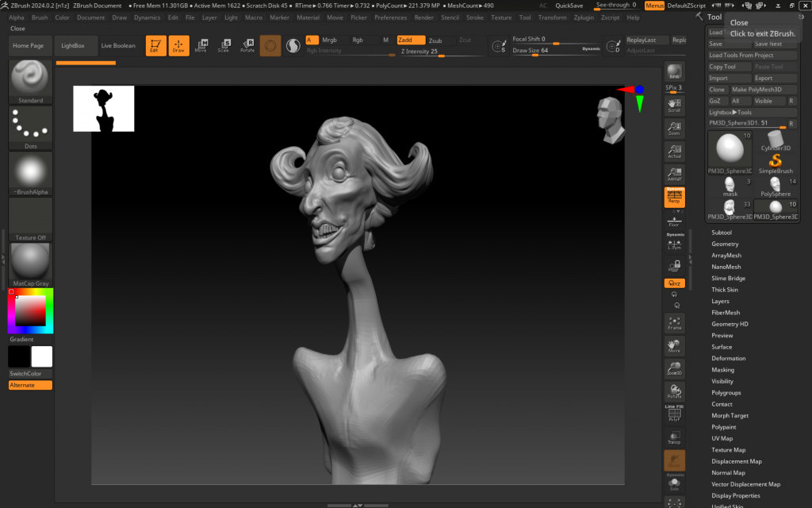Open the Stroke menu
The width and height of the screenshot is (812, 508).
click(474, 17)
